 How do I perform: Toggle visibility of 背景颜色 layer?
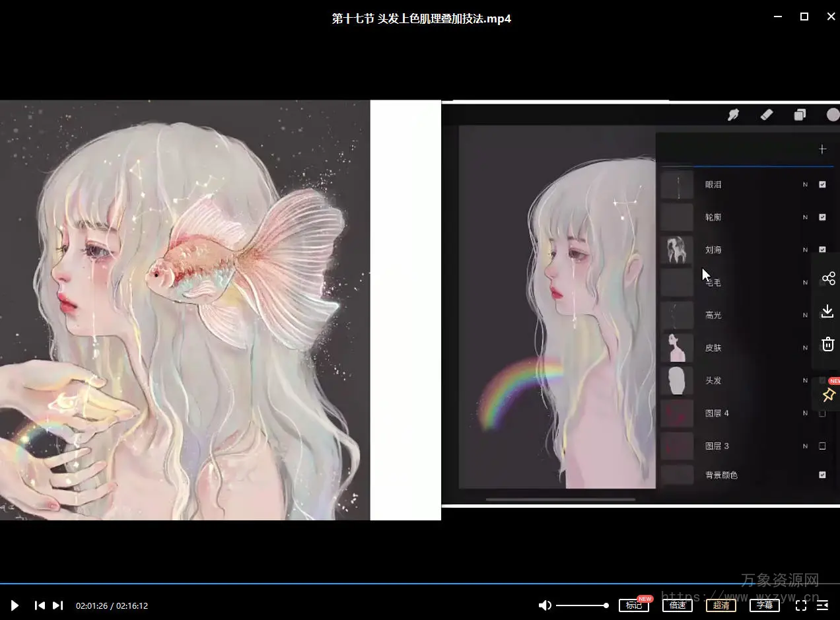(x=822, y=475)
